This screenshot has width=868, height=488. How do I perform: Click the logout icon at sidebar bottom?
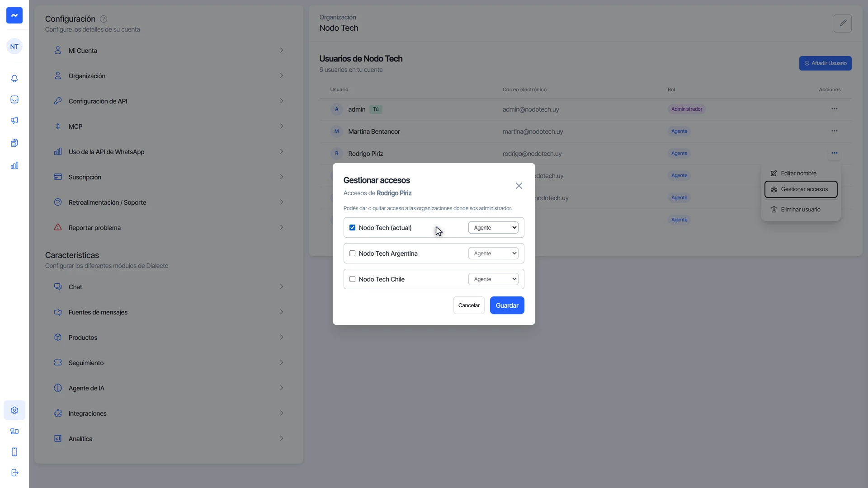coord(14,473)
